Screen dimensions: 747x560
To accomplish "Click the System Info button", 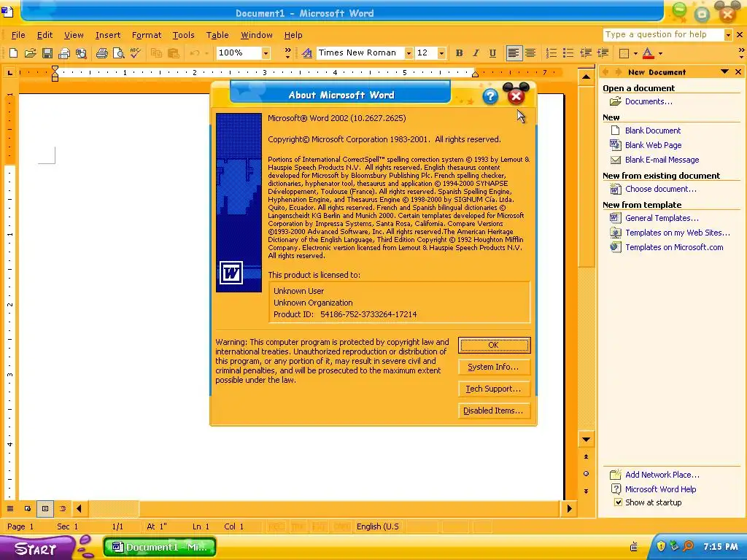I will coord(494,367).
